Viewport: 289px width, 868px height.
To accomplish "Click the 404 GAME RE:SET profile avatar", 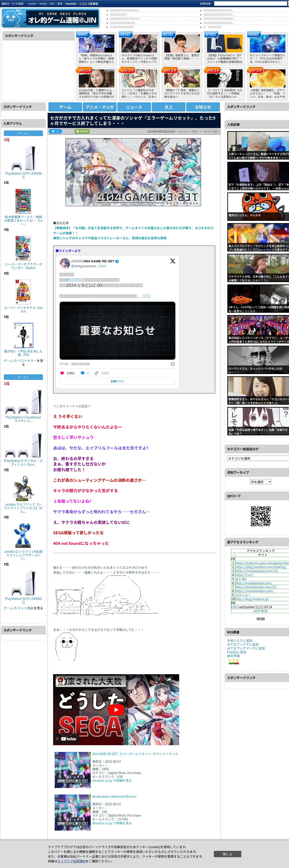I will click(x=65, y=263).
